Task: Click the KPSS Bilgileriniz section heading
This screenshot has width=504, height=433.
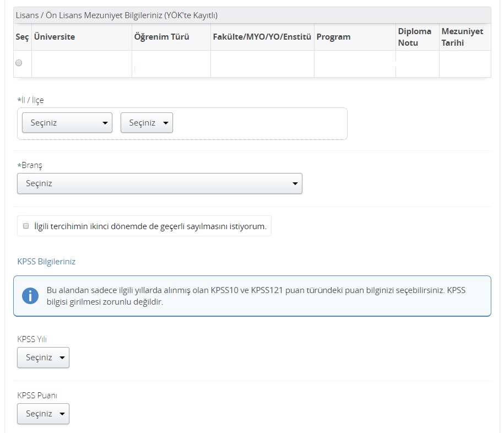Action: point(46,262)
